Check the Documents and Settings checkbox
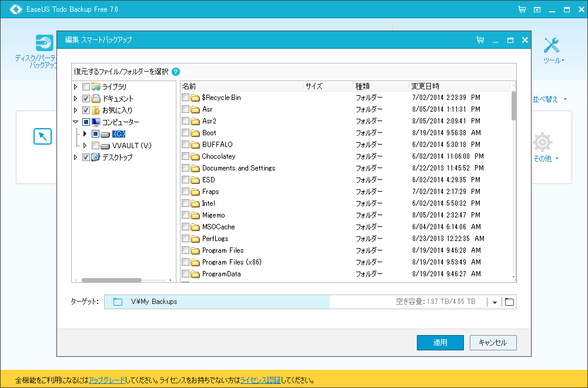Screen dimensions: 588x388 click(x=185, y=168)
